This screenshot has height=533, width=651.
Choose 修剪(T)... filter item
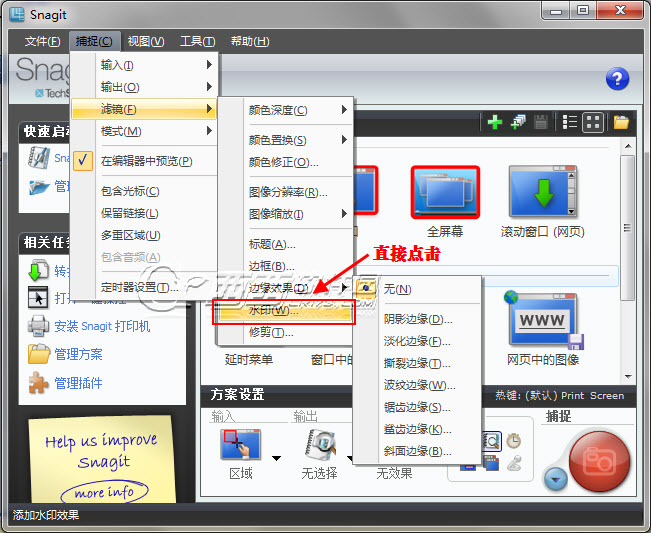285,333
